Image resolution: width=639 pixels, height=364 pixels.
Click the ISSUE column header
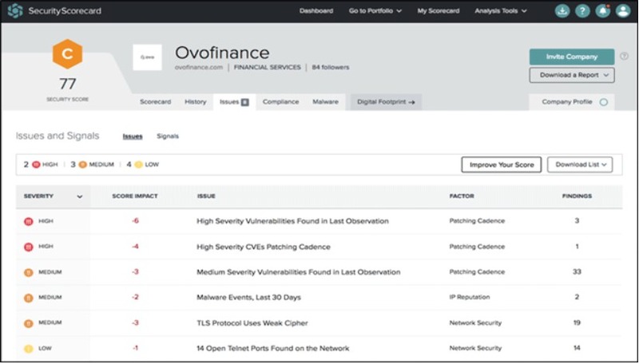[206, 196]
